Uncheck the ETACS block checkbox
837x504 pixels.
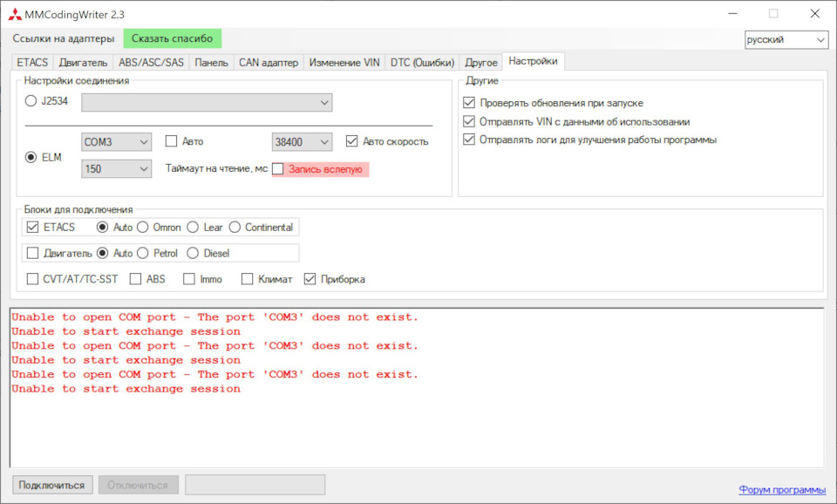coord(32,227)
